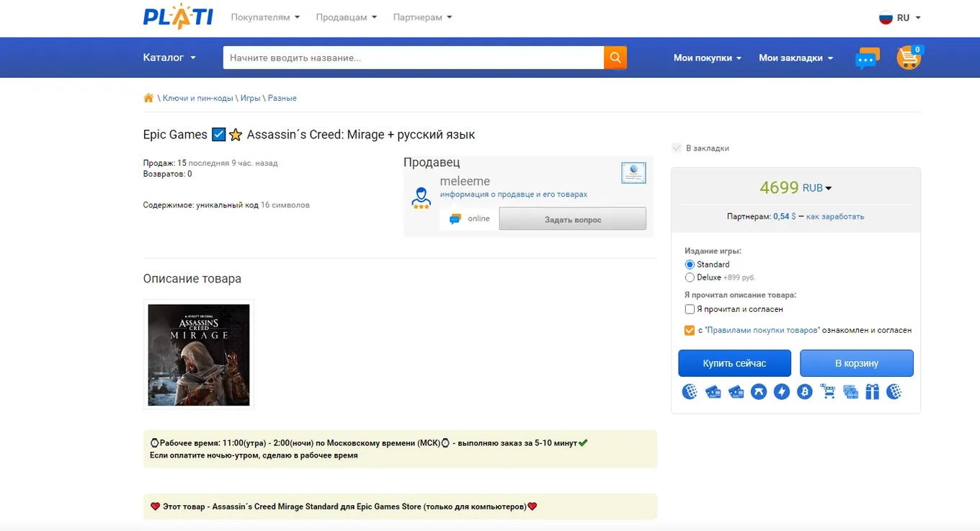
Task: Click the small cart icon below buy buttons
Action: click(x=828, y=392)
